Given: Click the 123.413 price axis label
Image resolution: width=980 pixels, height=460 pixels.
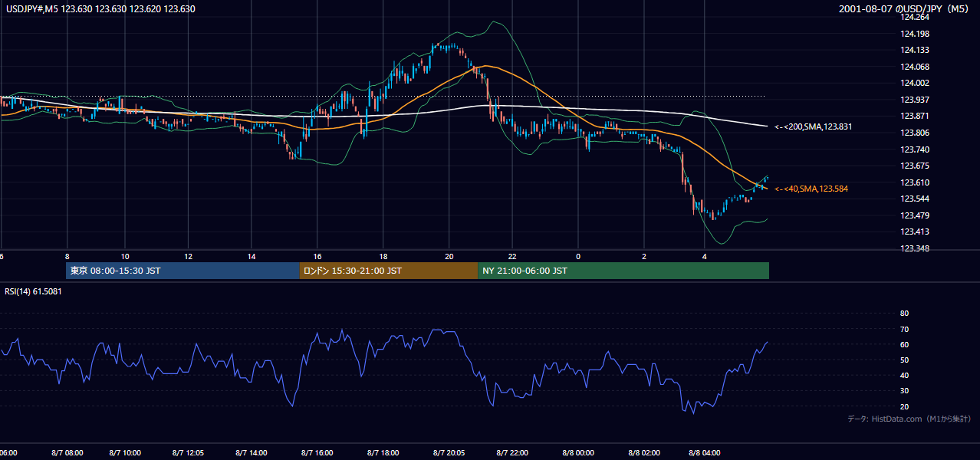Looking at the screenshot, I should [914, 232].
